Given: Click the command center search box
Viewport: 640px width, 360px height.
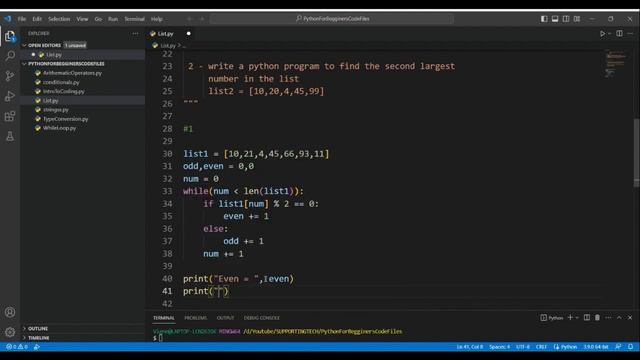Looking at the screenshot, I should (332, 19).
